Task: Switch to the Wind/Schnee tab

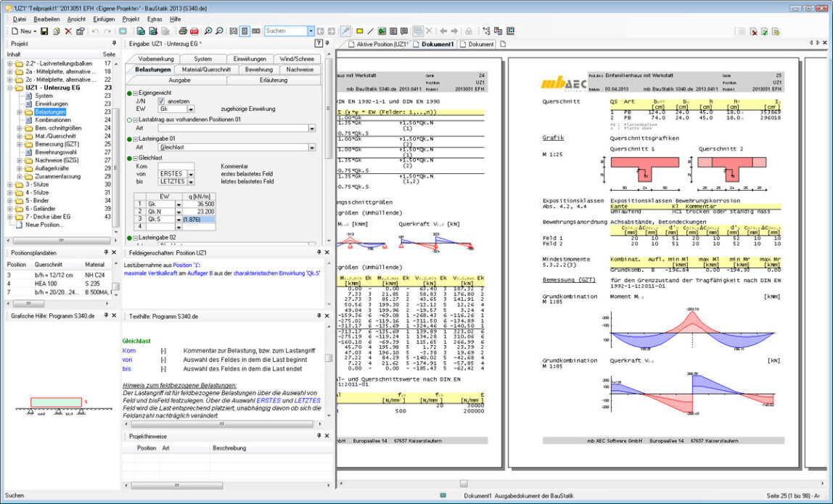Action: coord(297,59)
